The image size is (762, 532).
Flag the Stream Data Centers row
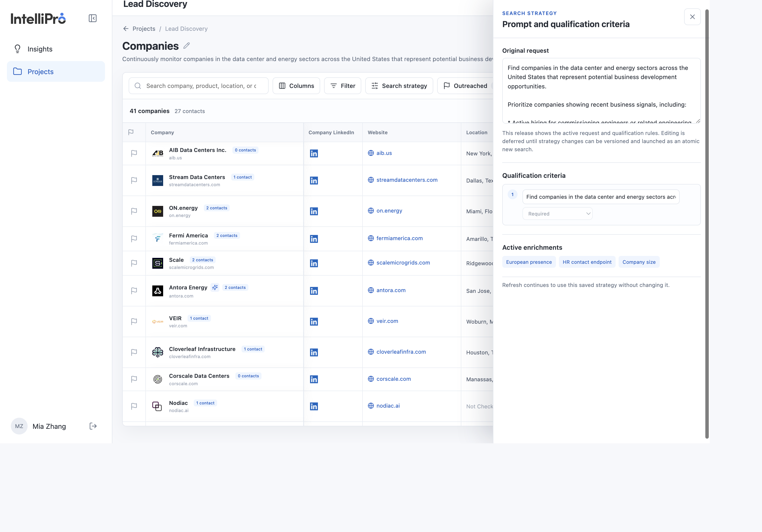point(134,181)
